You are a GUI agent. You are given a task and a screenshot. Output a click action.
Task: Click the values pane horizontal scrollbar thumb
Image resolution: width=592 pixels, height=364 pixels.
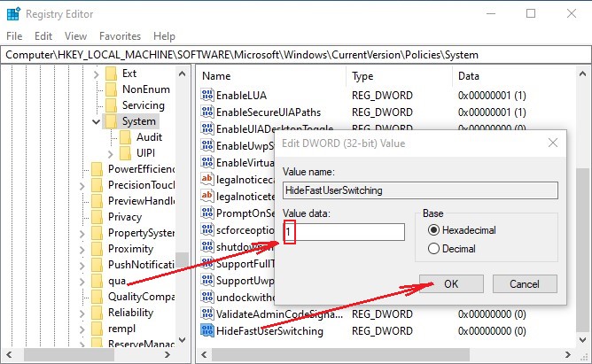pos(340,354)
